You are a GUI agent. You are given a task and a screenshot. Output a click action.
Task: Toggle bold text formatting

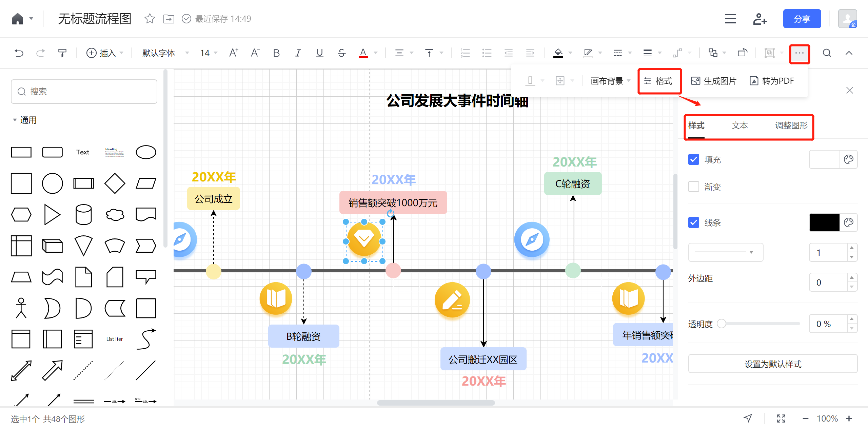(276, 53)
